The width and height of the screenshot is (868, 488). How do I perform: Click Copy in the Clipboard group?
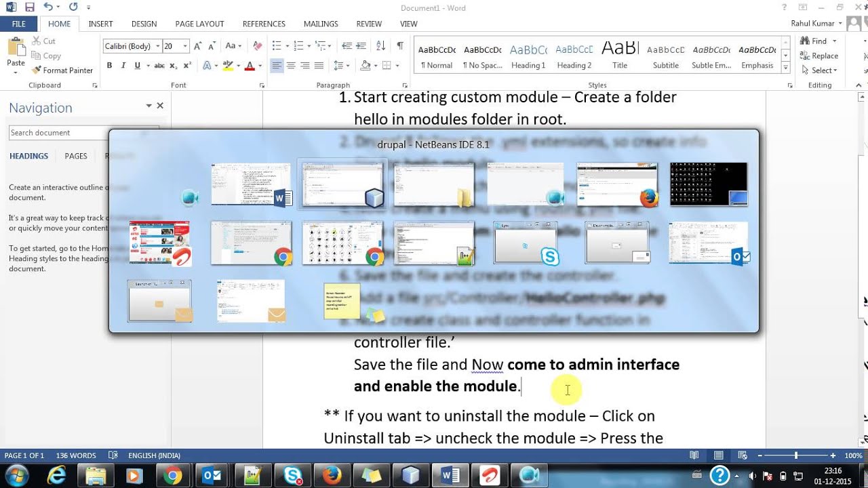46,56
